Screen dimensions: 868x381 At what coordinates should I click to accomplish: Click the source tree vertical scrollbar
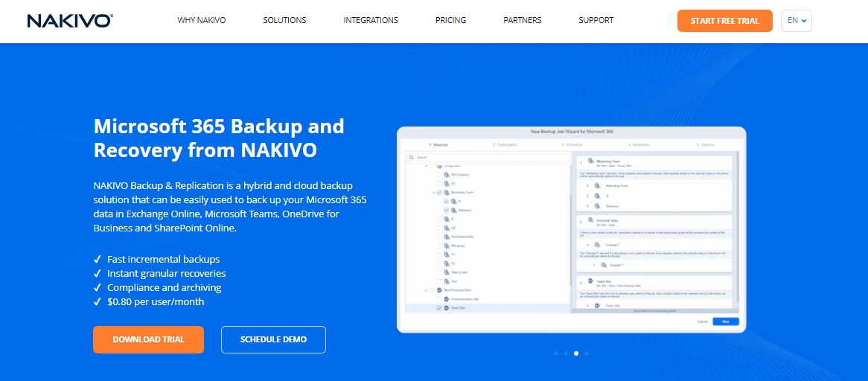click(x=571, y=240)
